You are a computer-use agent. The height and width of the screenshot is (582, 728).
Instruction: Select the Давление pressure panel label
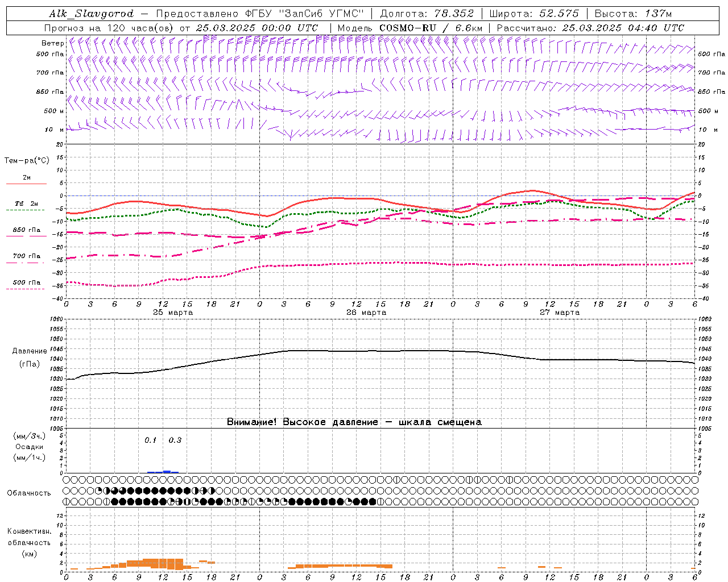[30, 351]
